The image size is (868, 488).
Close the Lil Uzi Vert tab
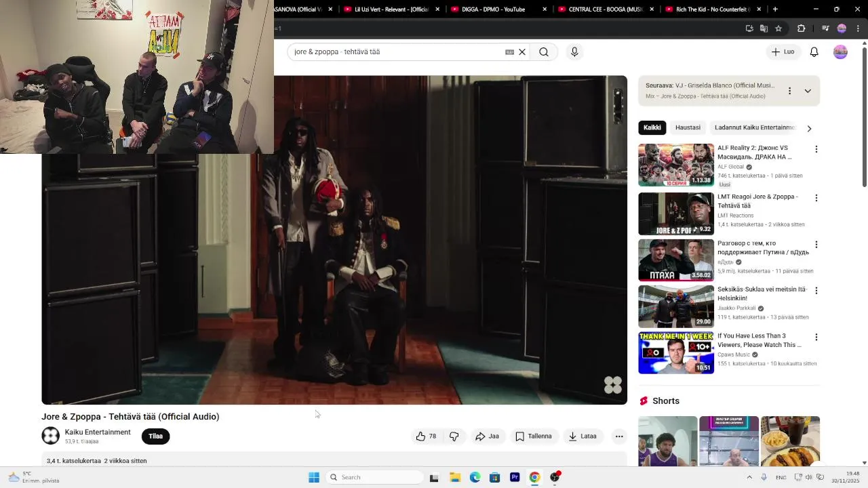click(437, 9)
